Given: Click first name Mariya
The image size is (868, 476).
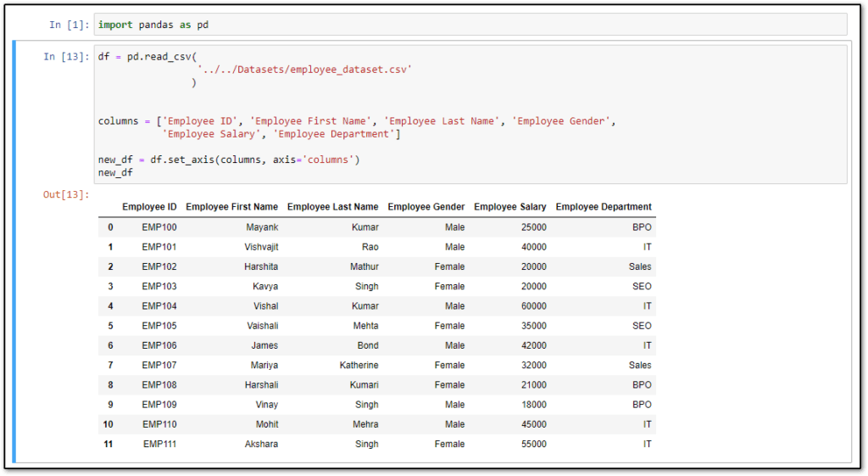Looking at the screenshot, I should coord(264,365).
